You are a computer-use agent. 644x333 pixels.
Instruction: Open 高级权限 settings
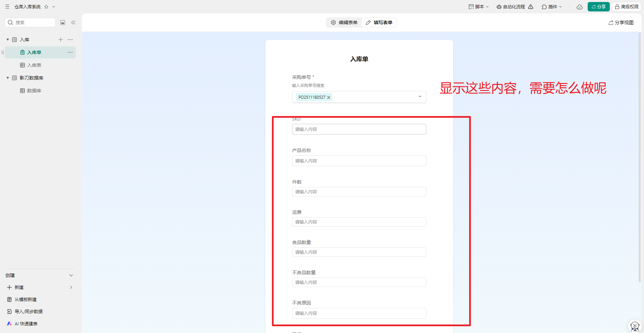coord(627,7)
